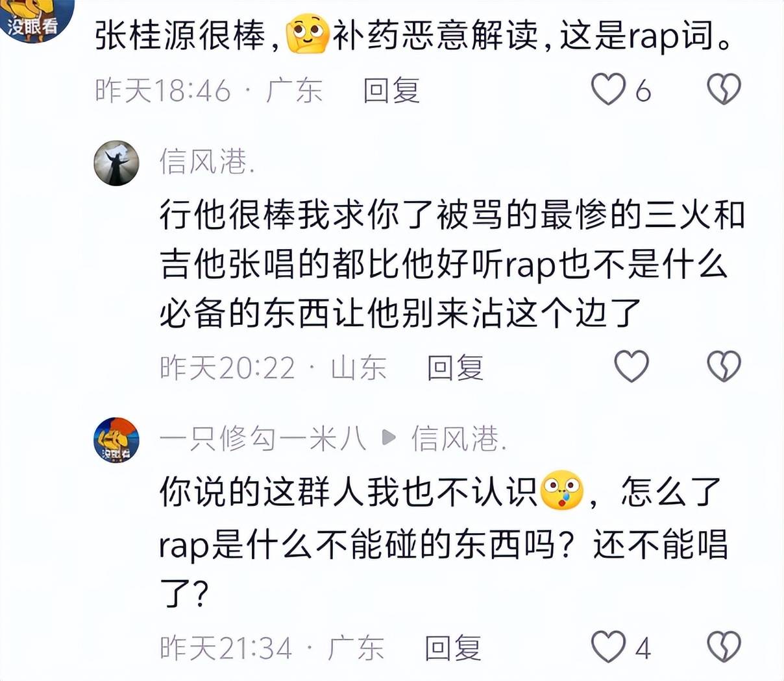Like the top comment with 6 likes

609,89
